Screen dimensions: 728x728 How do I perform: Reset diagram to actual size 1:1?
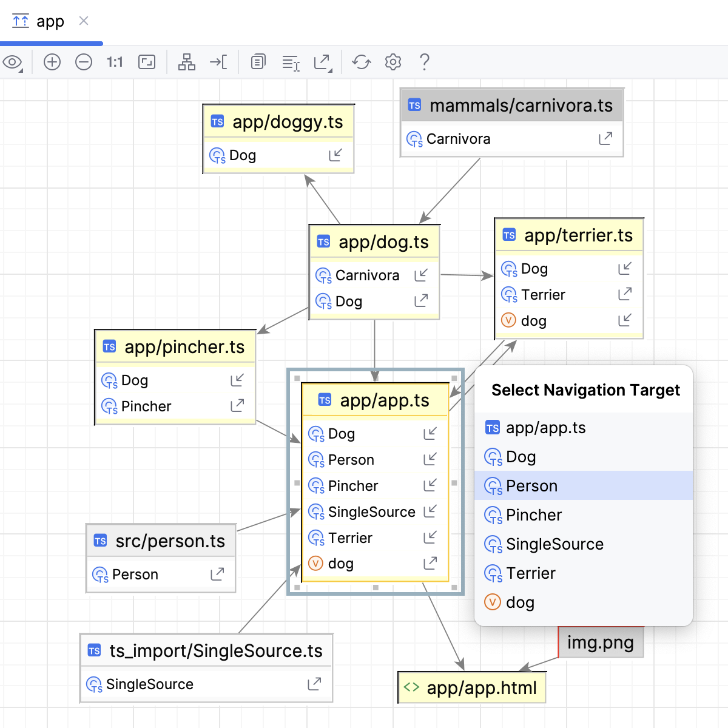coord(115,62)
